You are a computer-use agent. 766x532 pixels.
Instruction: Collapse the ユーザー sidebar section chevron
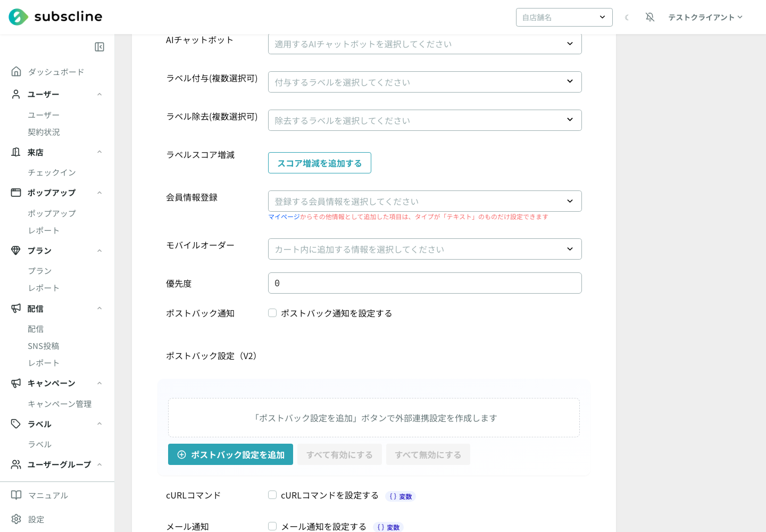pos(99,94)
